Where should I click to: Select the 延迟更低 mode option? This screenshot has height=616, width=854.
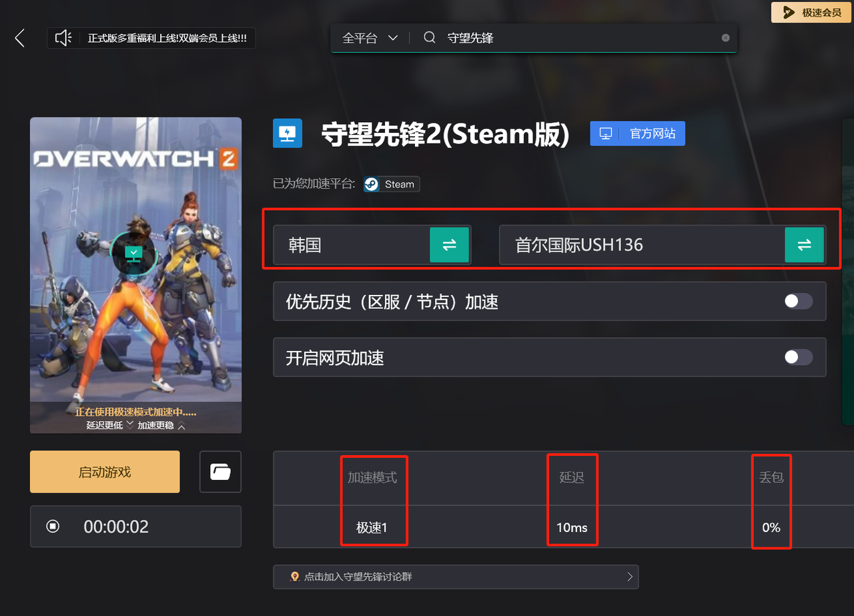click(110, 425)
